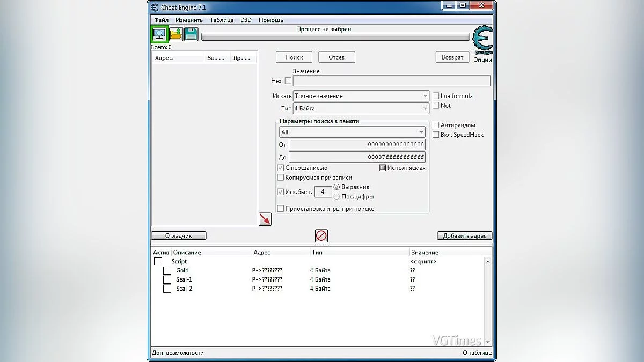Toggle the Исполняемая checkbox
644x362 pixels.
click(383, 168)
